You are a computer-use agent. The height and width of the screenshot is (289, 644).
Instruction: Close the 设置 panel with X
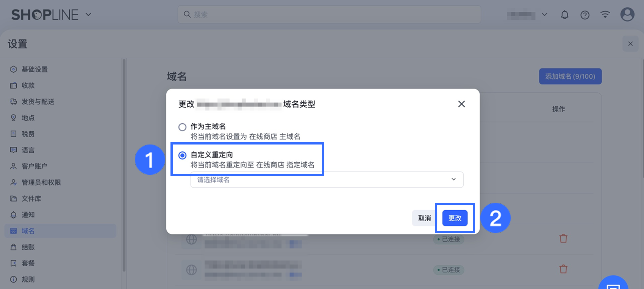point(630,44)
